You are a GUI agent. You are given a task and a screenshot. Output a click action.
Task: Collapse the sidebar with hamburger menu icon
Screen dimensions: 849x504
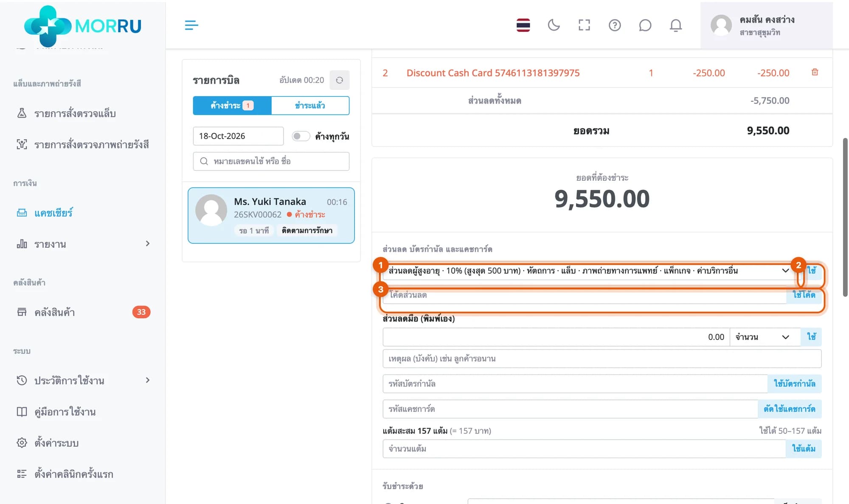tap(191, 25)
